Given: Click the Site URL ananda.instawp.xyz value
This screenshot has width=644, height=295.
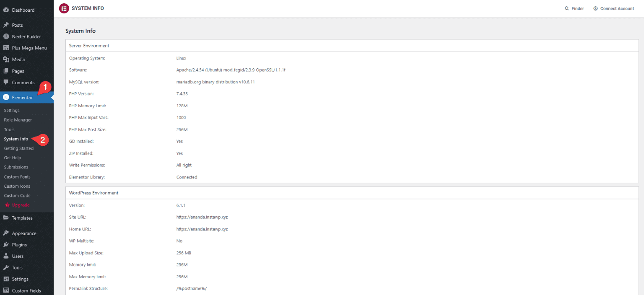Looking at the screenshot, I should click(x=202, y=217).
